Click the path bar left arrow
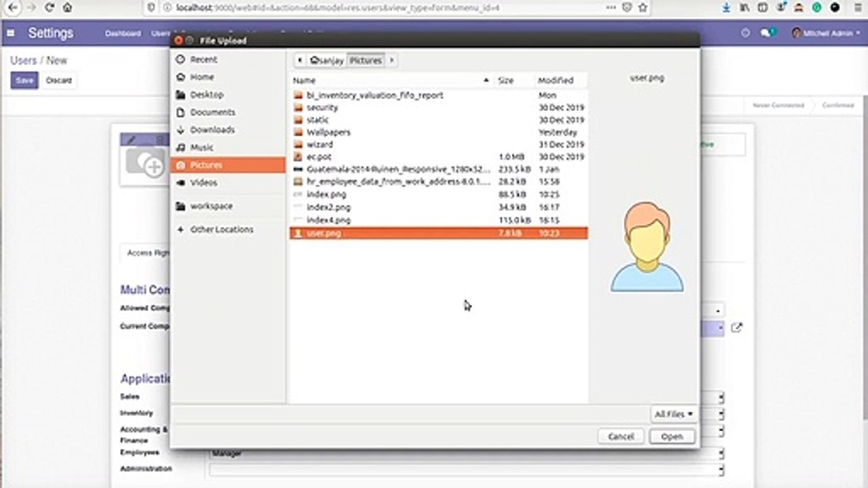Screen dimensions: 868x488 click(x=300, y=60)
